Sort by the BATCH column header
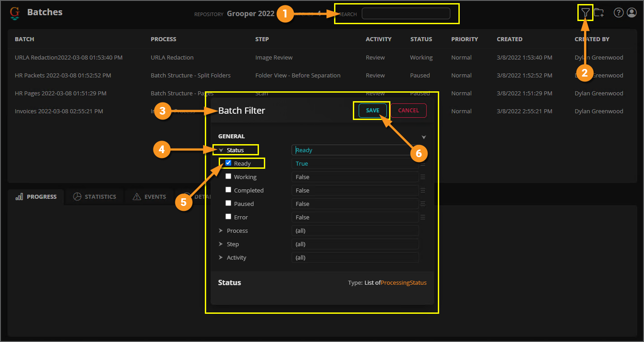The image size is (644, 342). (25, 39)
